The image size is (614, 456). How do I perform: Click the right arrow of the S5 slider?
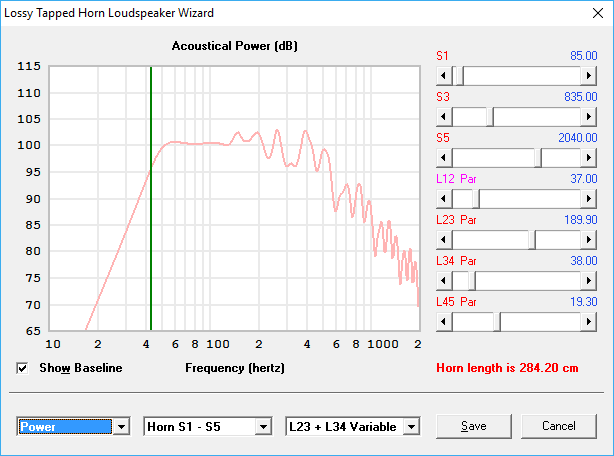click(x=589, y=158)
